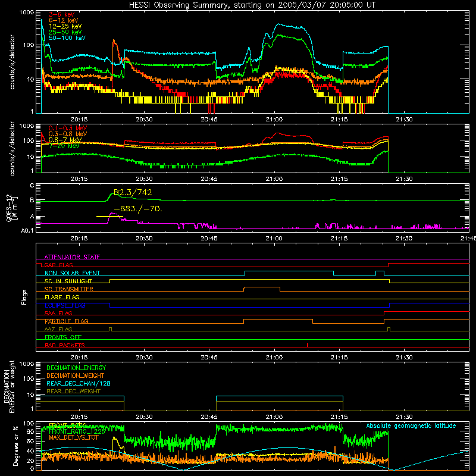Select the 12-25 keV legend label
Screen dimensions: 476x476
point(65,26)
